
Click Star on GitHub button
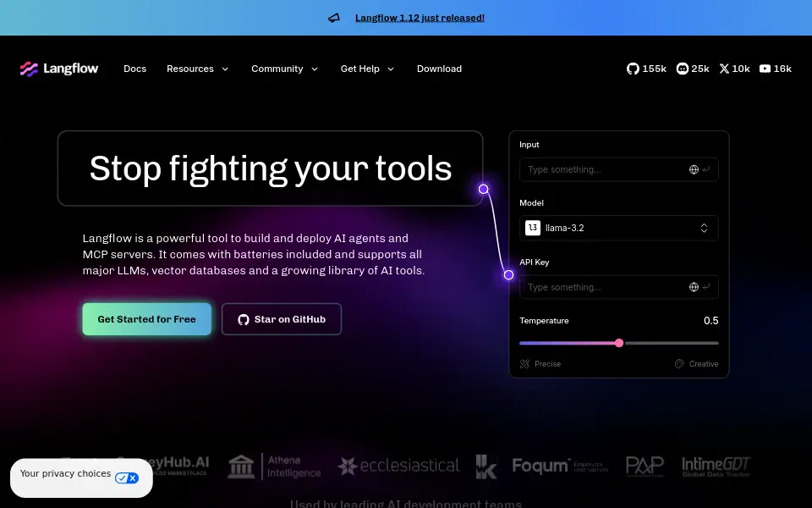[x=282, y=319]
